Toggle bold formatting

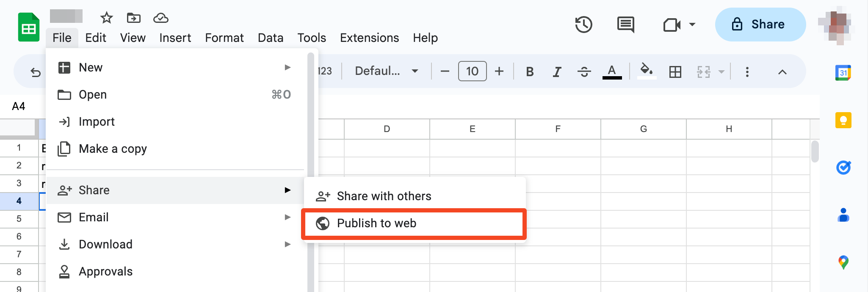(x=530, y=72)
